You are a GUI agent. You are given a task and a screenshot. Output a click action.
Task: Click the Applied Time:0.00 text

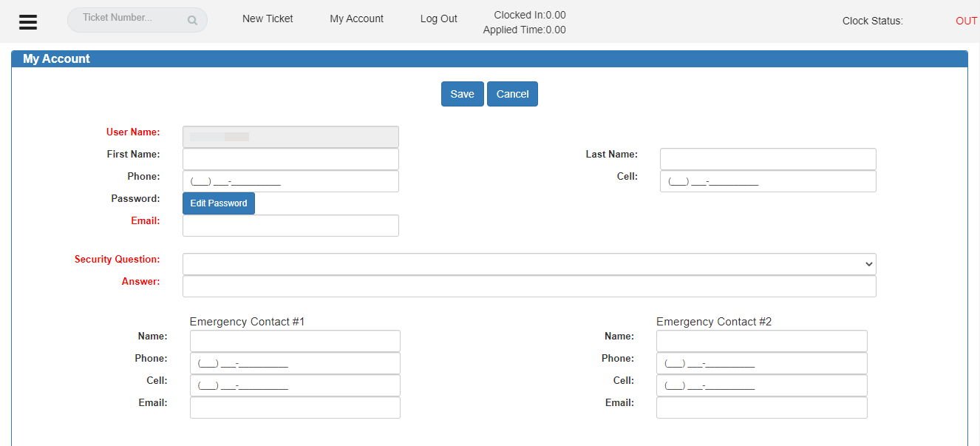point(525,30)
